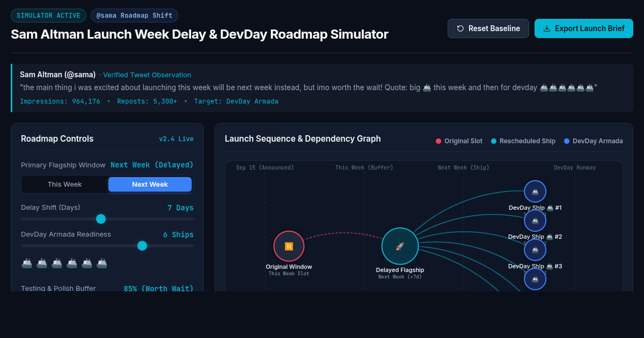Click the Sep 15 (Announced) timeline label
Screen dimensions: 644x338
[265, 168]
